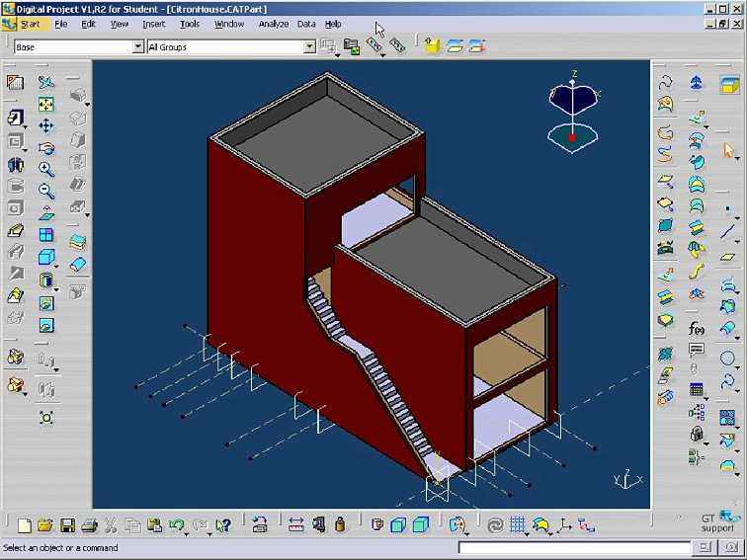Open the Analyze menu
The image size is (747, 560).
274,24
